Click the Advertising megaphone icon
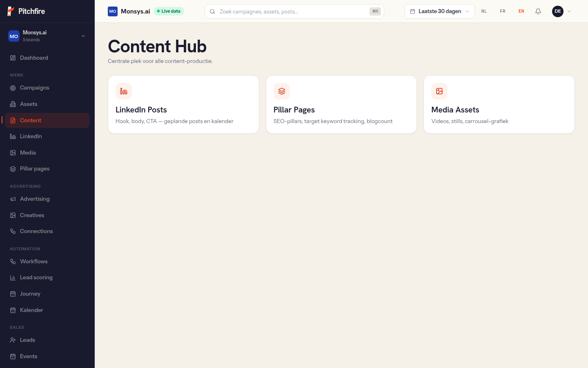Screen dimensions: 588x368 (13, 199)
